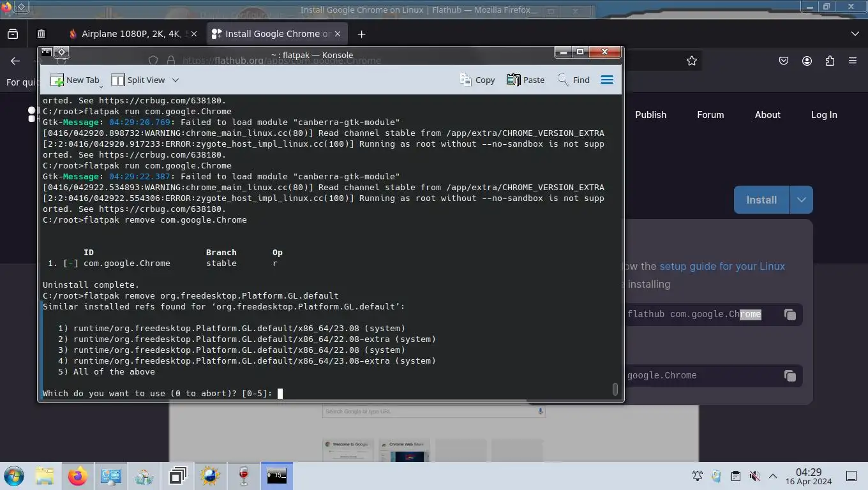Expand the hidden system tray icons arrow
The image size is (868, 490).
coord(773,476)
